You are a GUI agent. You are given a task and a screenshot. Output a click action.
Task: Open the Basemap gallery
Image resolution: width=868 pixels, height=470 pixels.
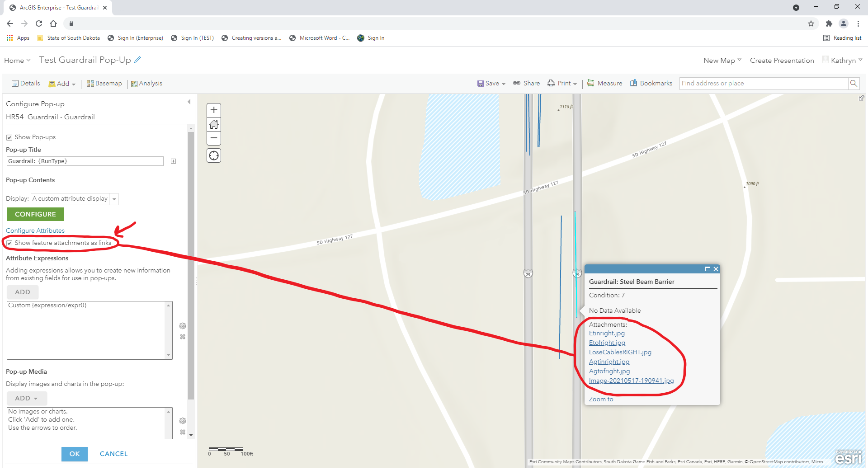pyautogui.click(x=104, y=84)
